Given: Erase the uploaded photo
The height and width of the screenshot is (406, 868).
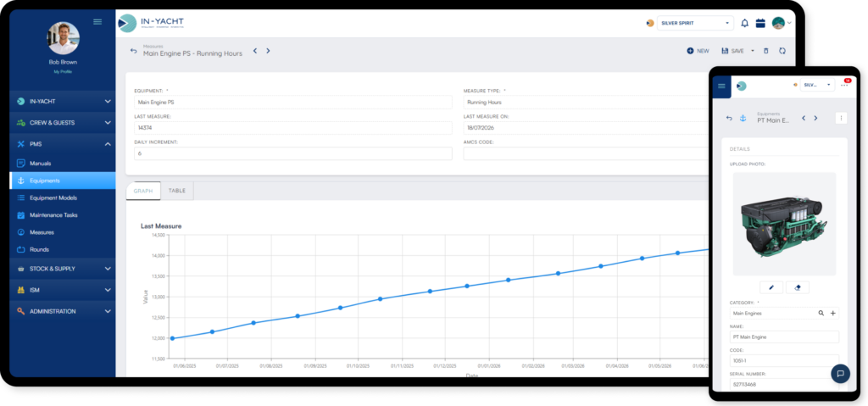Looking at the screenshot, I should (798, 287).
